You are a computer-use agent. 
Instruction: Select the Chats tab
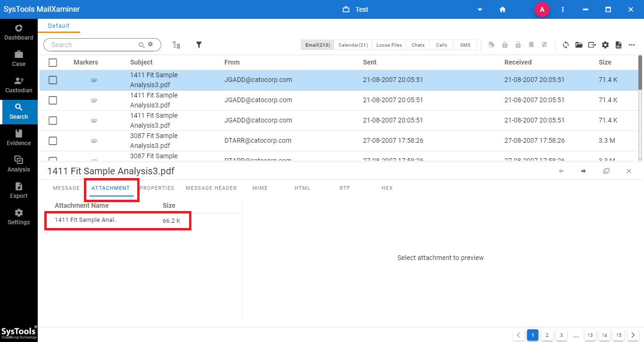coord(418,45)
